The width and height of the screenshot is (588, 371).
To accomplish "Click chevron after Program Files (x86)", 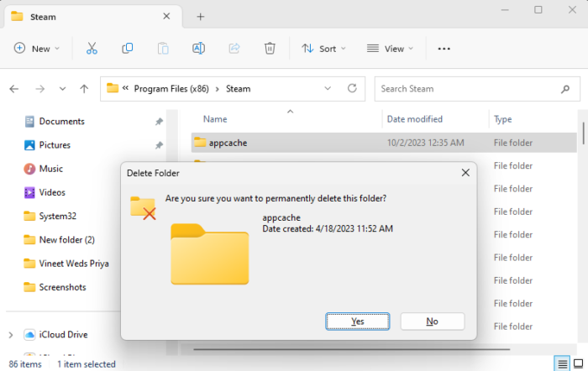I will (x=217, y=89).
